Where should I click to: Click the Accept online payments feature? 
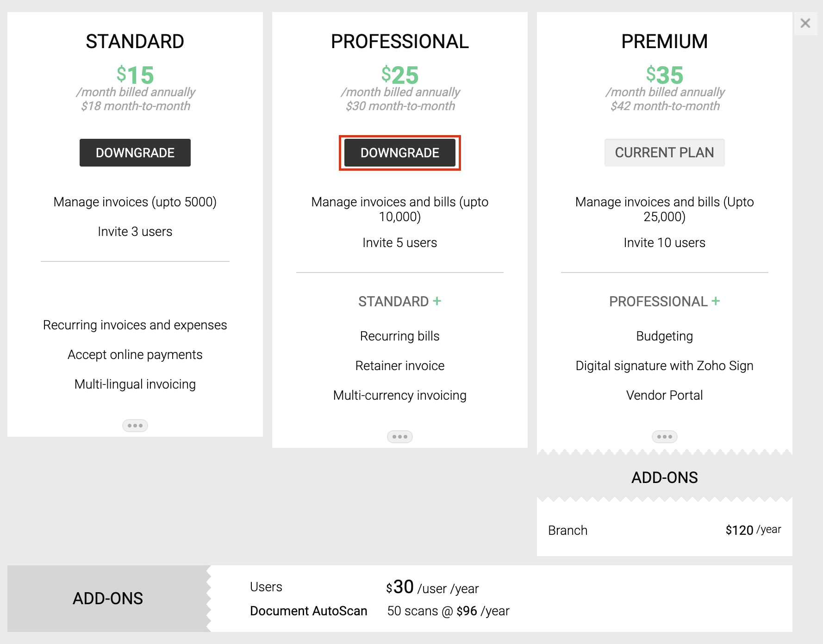[x=135, y=354]
